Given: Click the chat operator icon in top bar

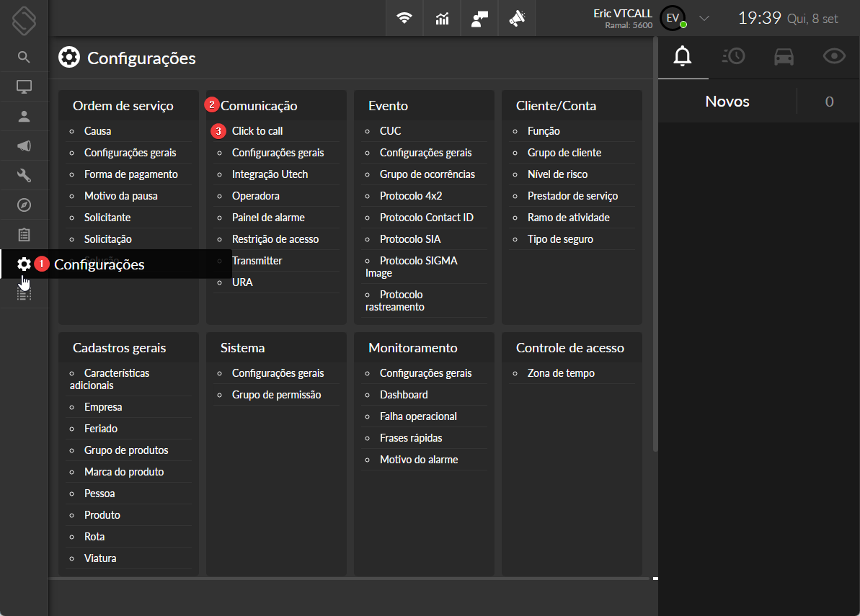Looking at the screenshot, I should (479, 19).
